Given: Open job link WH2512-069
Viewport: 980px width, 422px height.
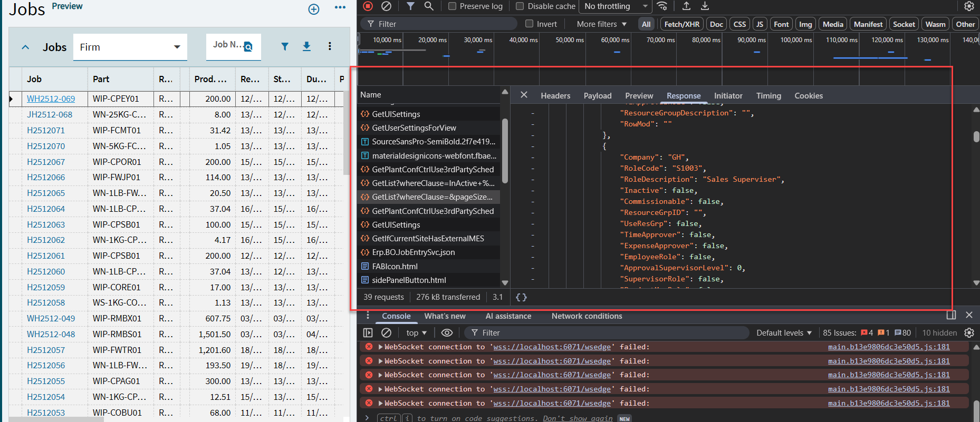Looking at the screenshot, I should [x=51, y=99].
